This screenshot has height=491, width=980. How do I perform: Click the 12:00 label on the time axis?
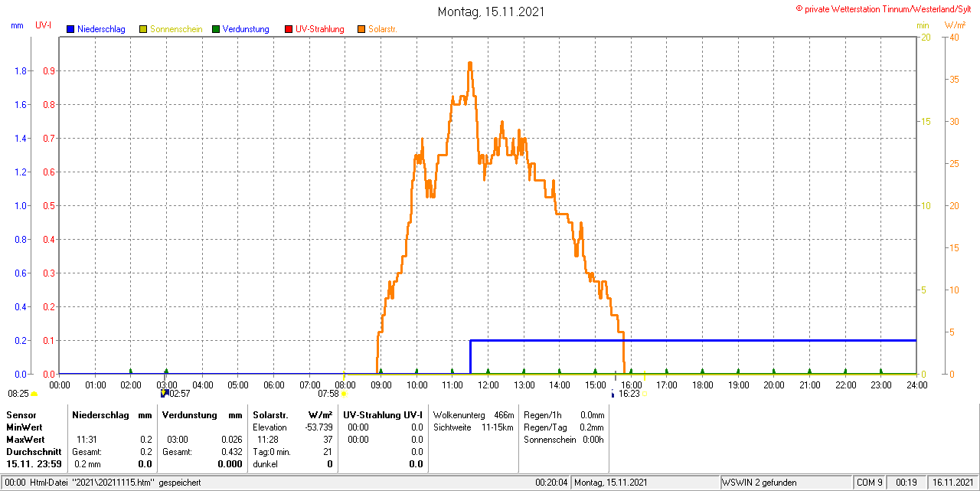point(488,385)
